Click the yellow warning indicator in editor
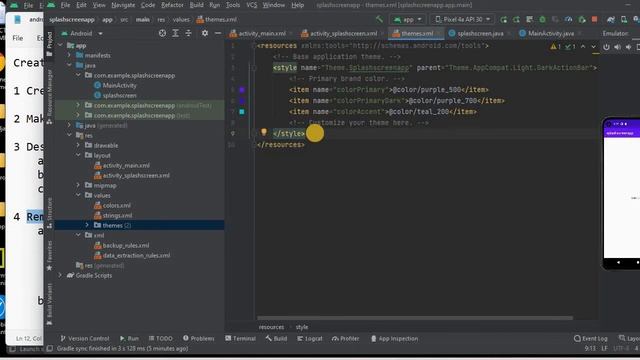The height and width of the screenshot is (360, 640). (556, 47)
